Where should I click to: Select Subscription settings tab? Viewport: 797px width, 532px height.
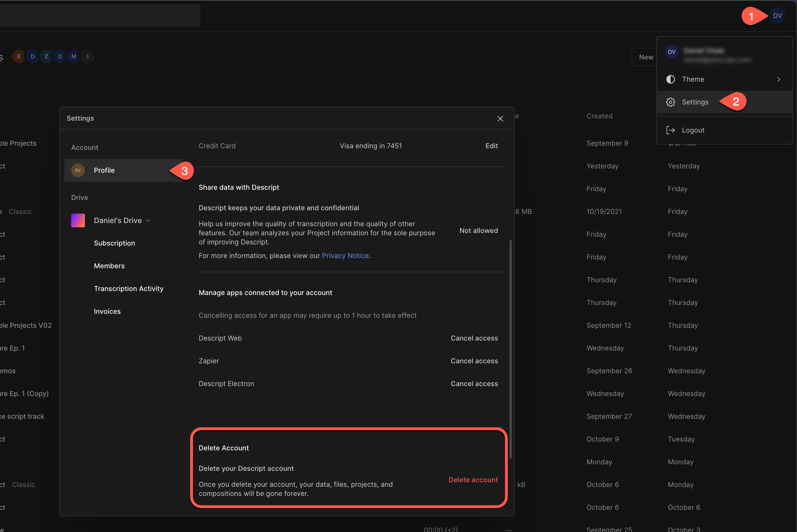tap(114, 243)
